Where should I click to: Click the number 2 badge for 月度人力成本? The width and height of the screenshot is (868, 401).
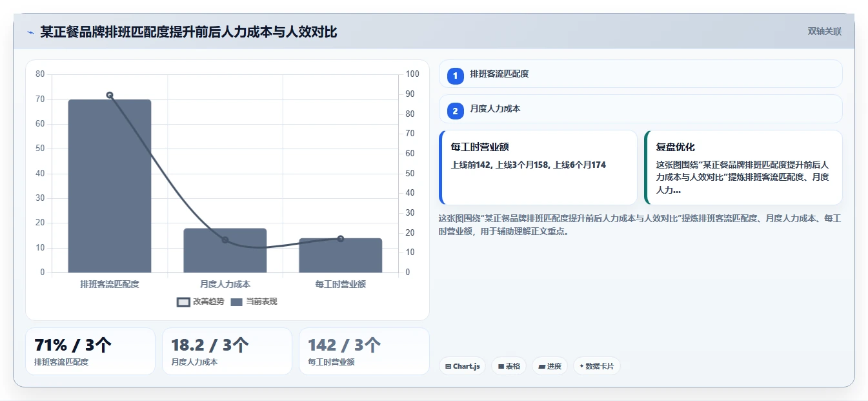[455, 111]
